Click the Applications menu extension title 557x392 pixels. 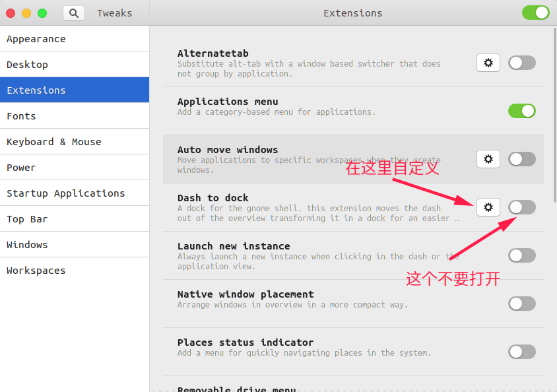click(228, 102)
